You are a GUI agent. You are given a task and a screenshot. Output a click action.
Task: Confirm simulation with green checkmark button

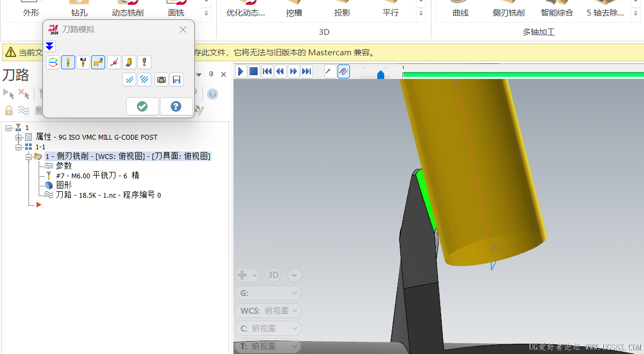[142, 106]
